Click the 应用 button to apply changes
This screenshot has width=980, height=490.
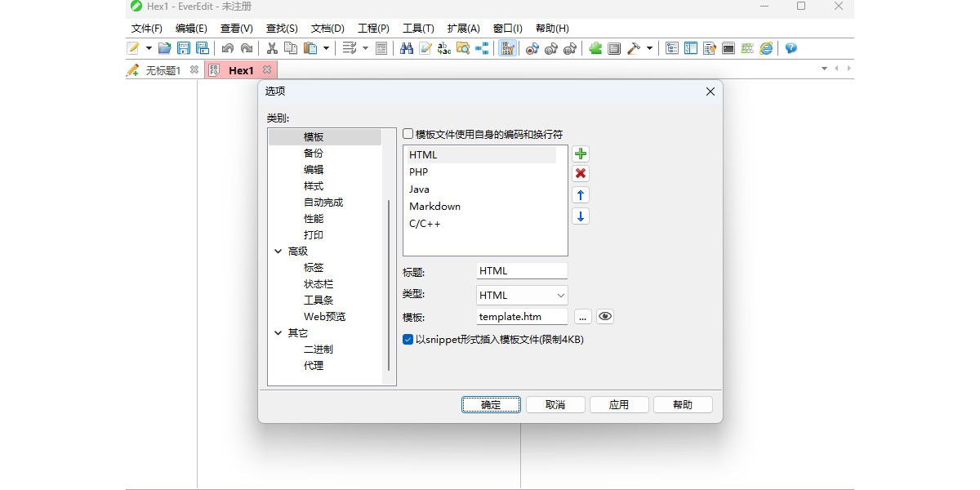coord(619,404)
